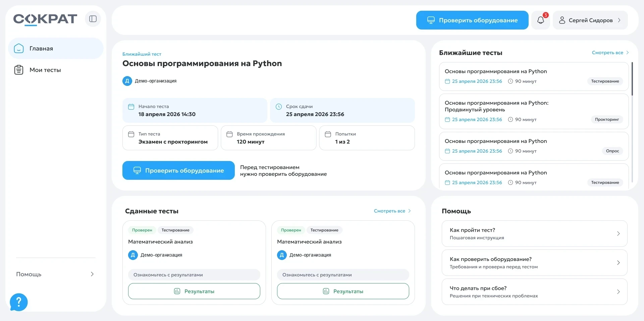644x321 pixels.
Task: Click the scrollbar of the Ближайшие тесты list
Action: coord(632,79)
